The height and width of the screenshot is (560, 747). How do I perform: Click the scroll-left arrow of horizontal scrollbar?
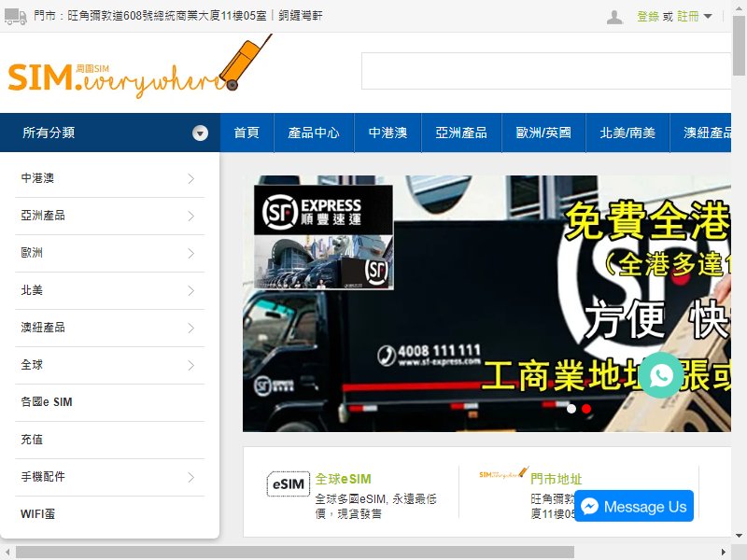point(7,553)
